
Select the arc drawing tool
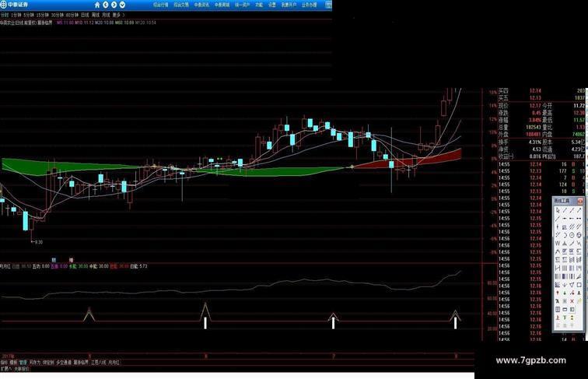tap(565, 235)
